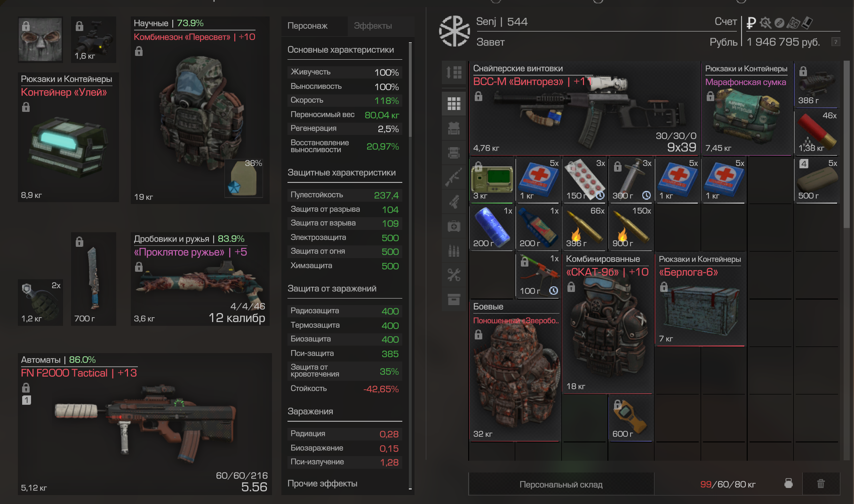
Task: Click the trash delete button
Action: pos(821,484)
